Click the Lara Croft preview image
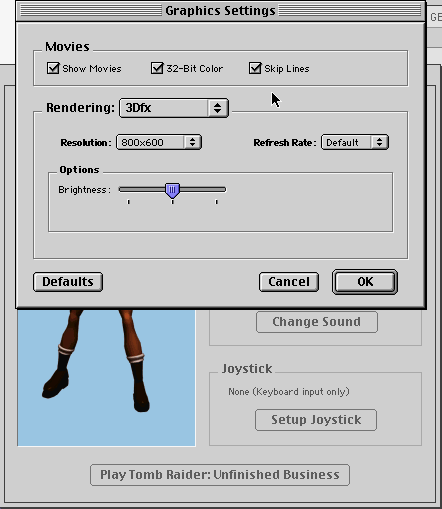442x509 pixels. pyautogui.click(x=106, y=378)
